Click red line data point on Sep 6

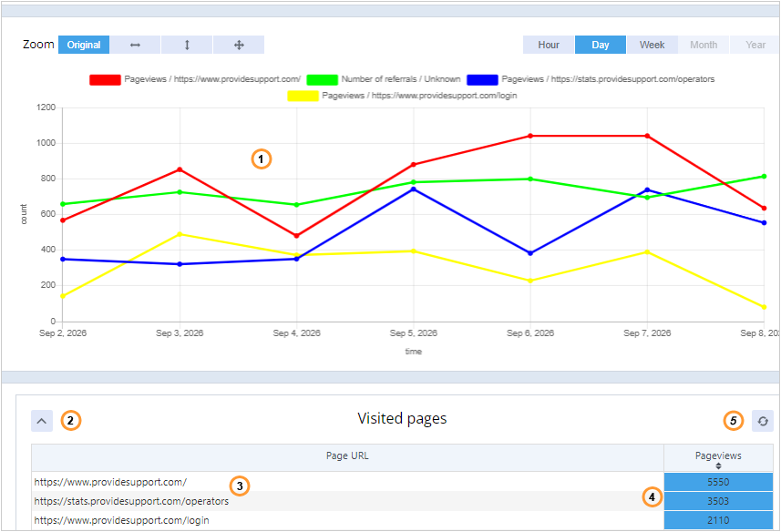[530, 136]
